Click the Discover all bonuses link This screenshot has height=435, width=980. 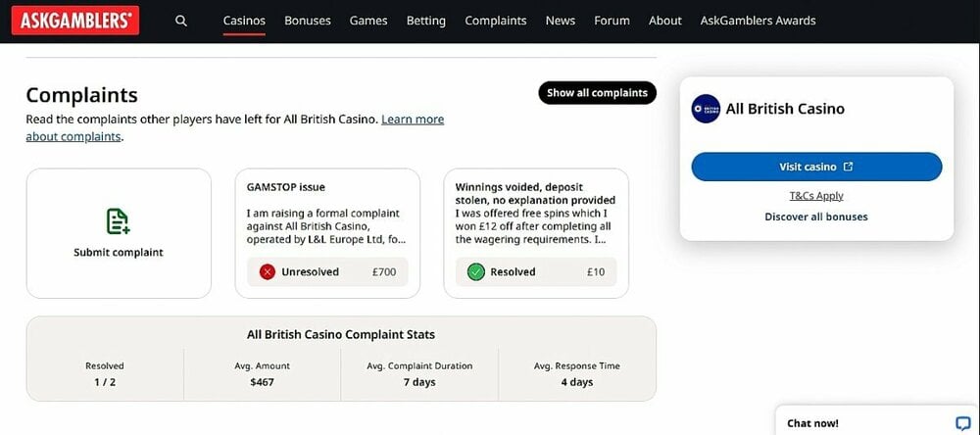tap(816, 217)
